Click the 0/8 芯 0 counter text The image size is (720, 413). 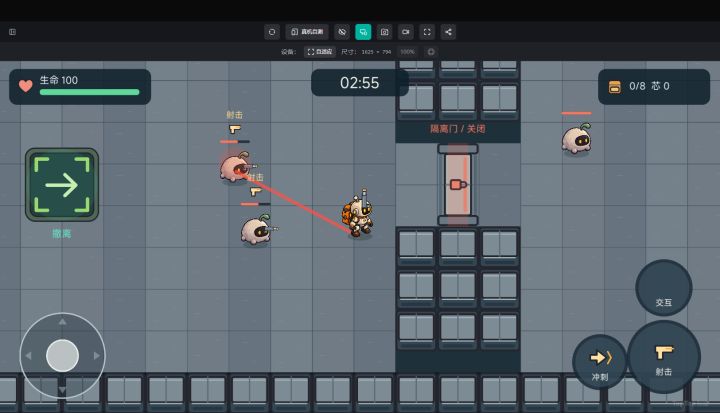pyautogui.click(x=649, y=86)
